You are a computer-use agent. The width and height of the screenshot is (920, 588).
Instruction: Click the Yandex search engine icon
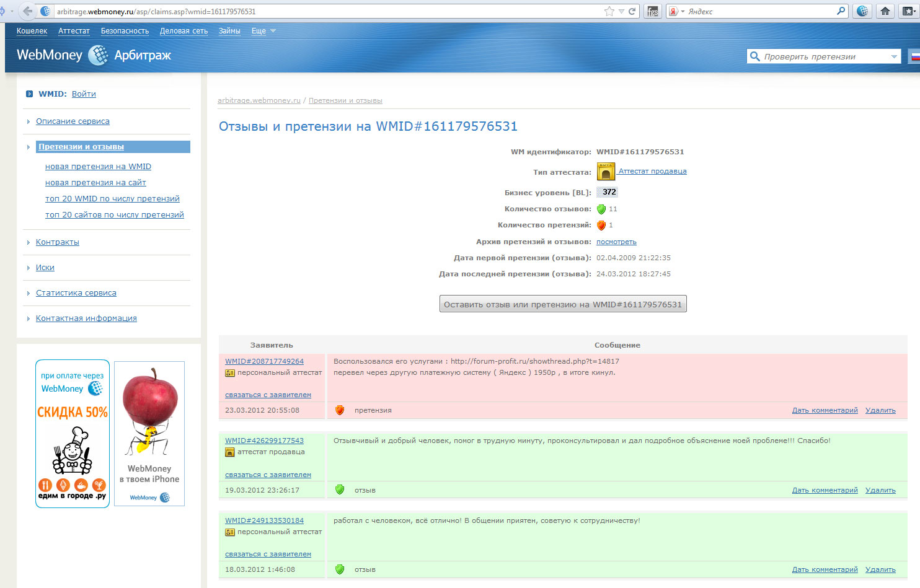coord(673,11)
